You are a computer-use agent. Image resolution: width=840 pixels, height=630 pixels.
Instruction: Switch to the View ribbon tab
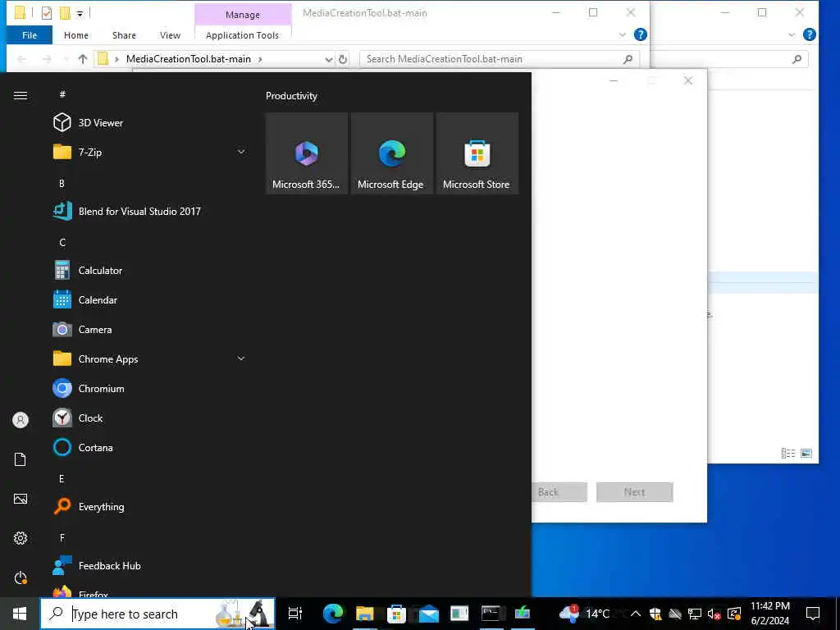tap(170, 34)
